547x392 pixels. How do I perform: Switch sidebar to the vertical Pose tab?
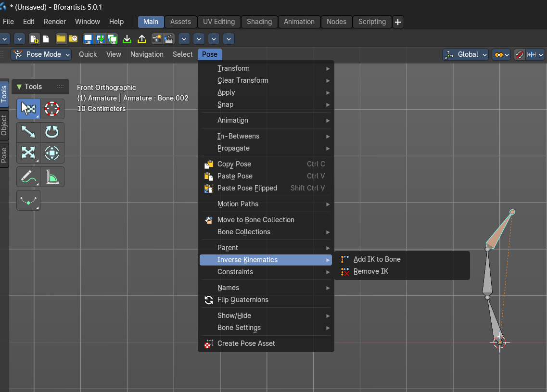[x=4, y=155]
